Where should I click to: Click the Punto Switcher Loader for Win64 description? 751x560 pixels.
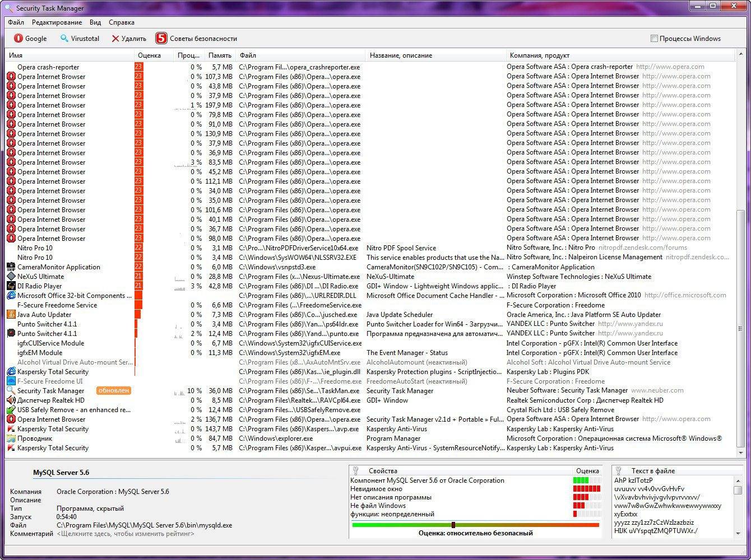[435, 324]
